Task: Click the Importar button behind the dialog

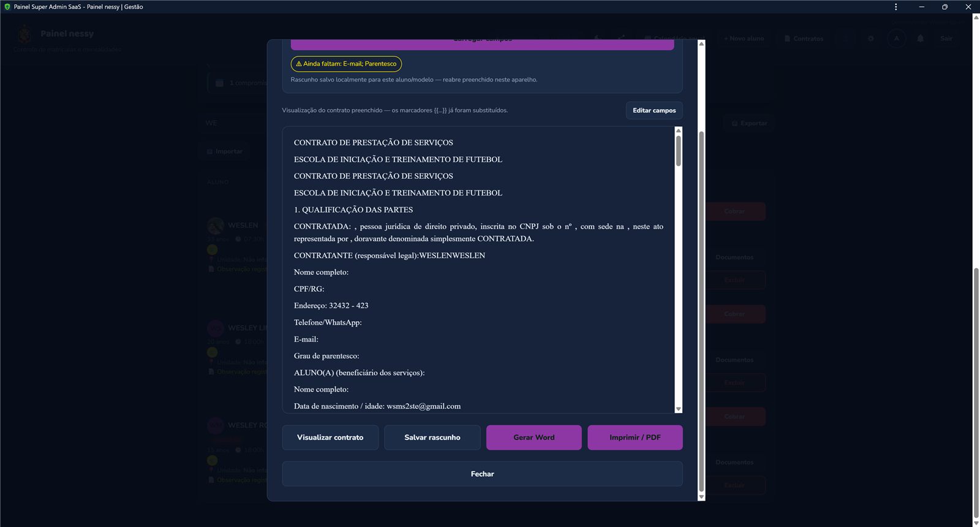Action: [225, 151]
